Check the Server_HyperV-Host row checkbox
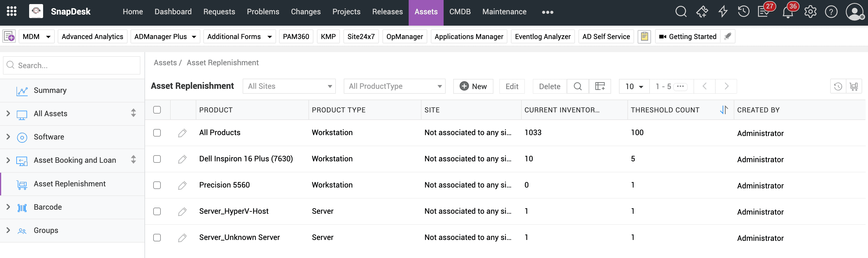 point(157,211)
